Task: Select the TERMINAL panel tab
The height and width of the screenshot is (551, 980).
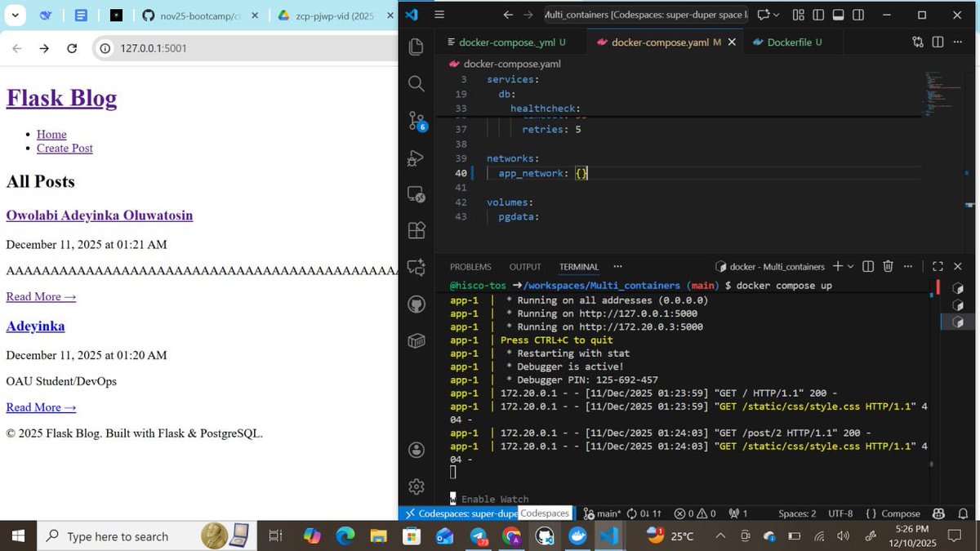Action: click(579, 267)
